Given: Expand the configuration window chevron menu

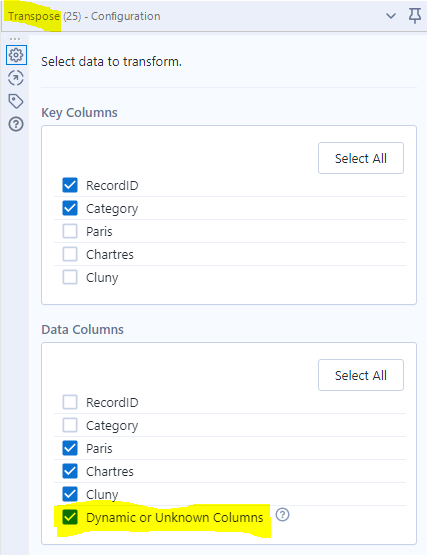Looking at the screenshot, I should point(391,16).
